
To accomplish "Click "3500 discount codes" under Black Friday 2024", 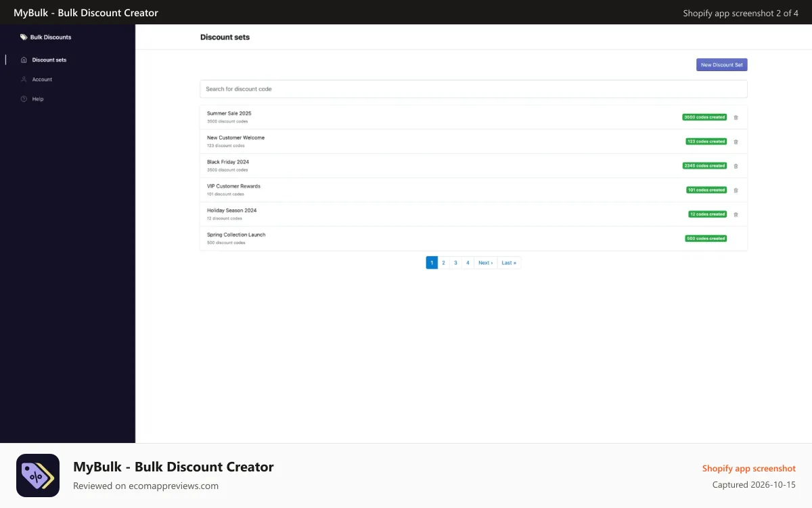I will (x=227, y=170).
